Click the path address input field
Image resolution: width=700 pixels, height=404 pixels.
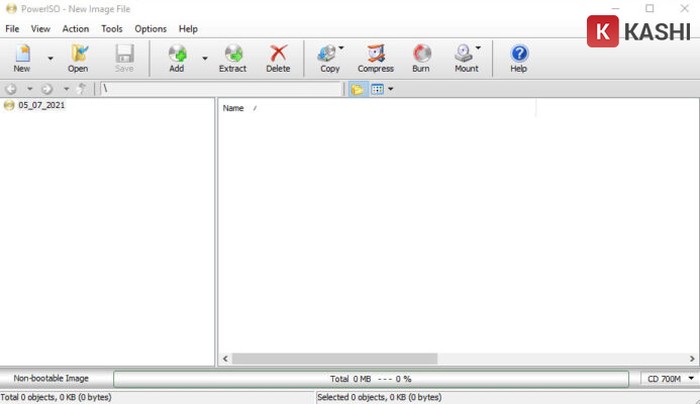pyautogui.click(x=220, y=89)
